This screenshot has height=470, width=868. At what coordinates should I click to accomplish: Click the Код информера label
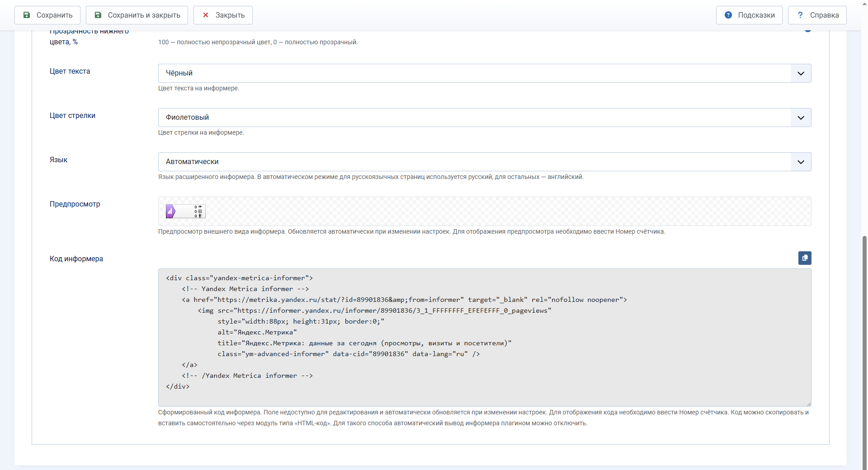pos(76,258)
